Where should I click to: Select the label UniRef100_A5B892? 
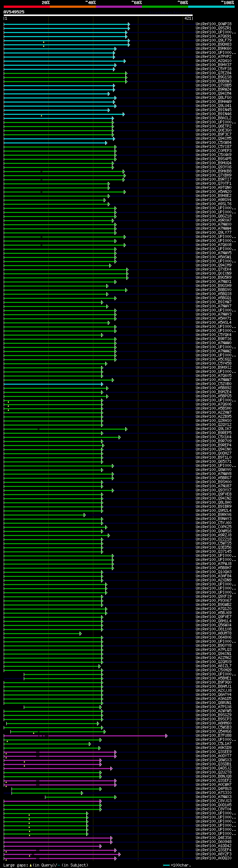click(x=213, y=388)
